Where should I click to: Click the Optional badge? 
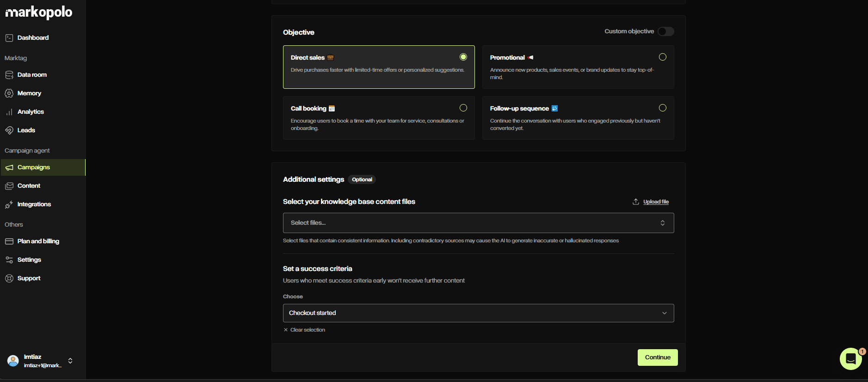click(x=362, y=179)
